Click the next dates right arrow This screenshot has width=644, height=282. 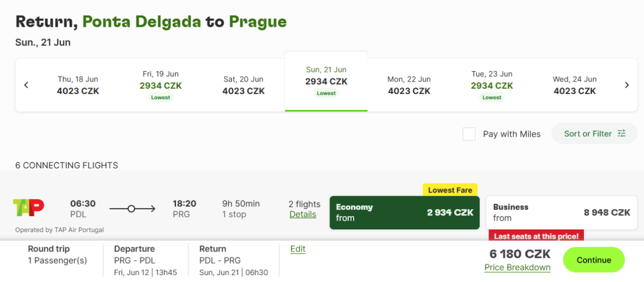(626, 85)
